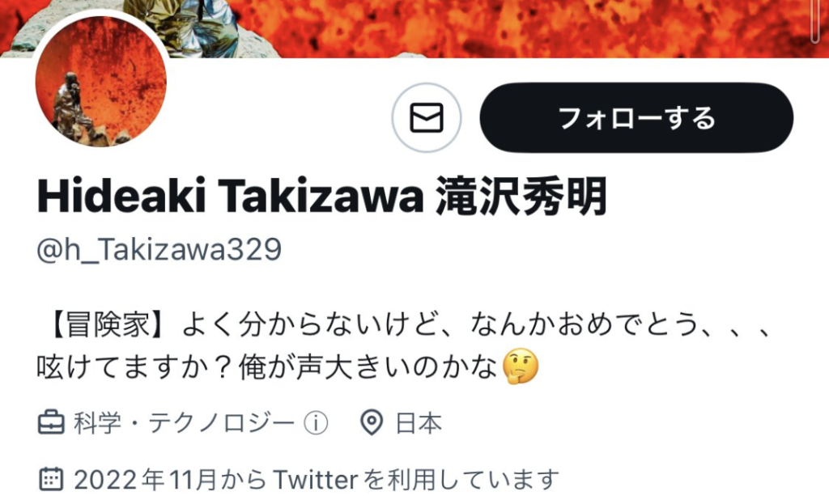The height and width of the screenshot is (504, 829).
Task: Click the second bio line starting with 呟けてますか
Action: tap(287, 366)
